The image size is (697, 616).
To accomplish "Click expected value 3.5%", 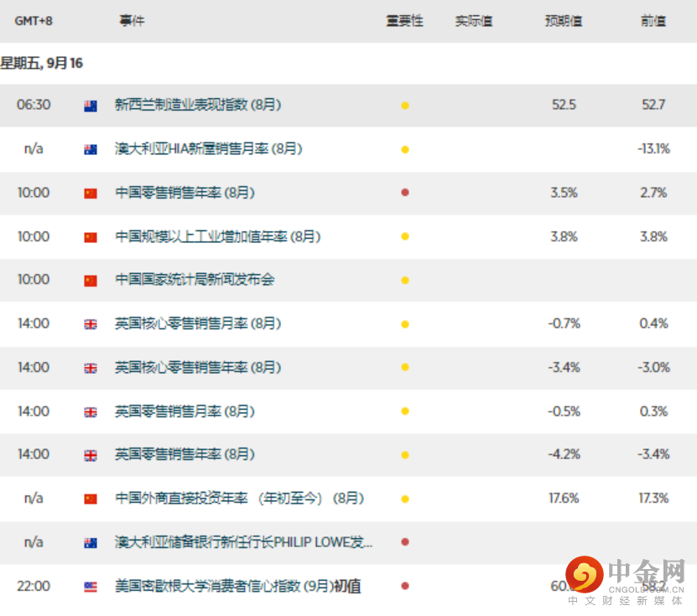I will [x=564, y=193].
